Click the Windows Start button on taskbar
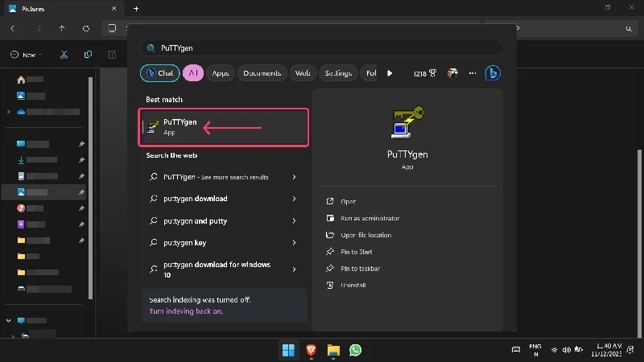The width and height of the screenshot is (644, 362). tap(288, 350)
